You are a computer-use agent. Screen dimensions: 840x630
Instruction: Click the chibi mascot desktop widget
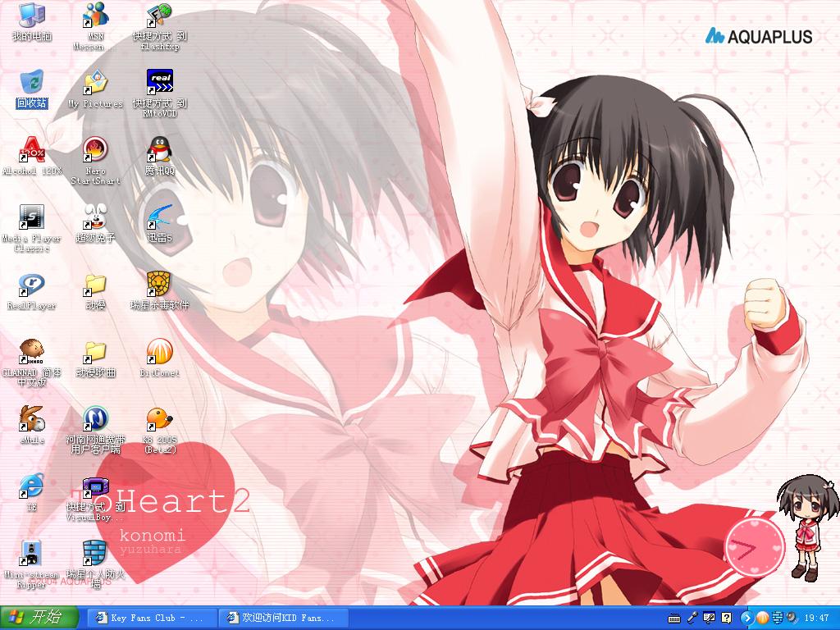click(808, 529)
